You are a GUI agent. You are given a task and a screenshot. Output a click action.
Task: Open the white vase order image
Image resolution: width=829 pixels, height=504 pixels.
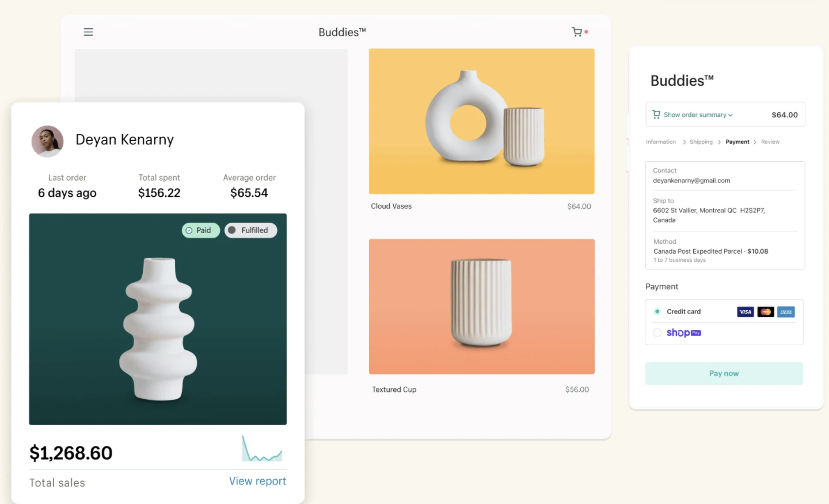pyautogui.click(x=158, y=319)
